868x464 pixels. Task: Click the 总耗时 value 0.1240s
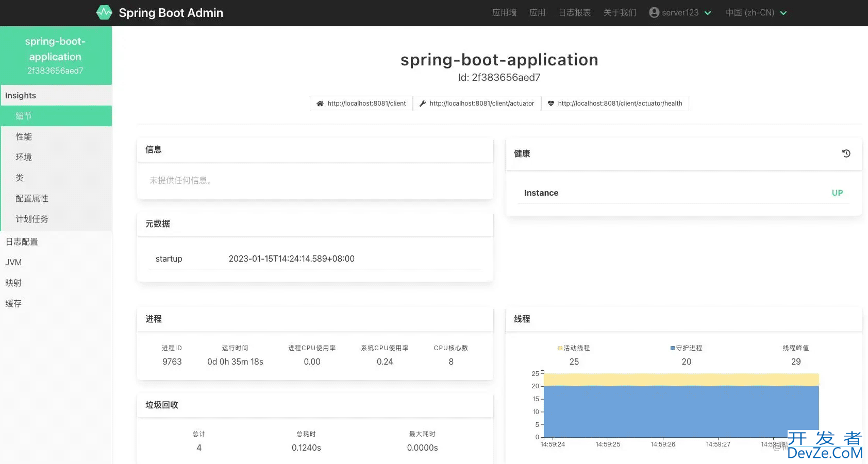pos(306,448)
